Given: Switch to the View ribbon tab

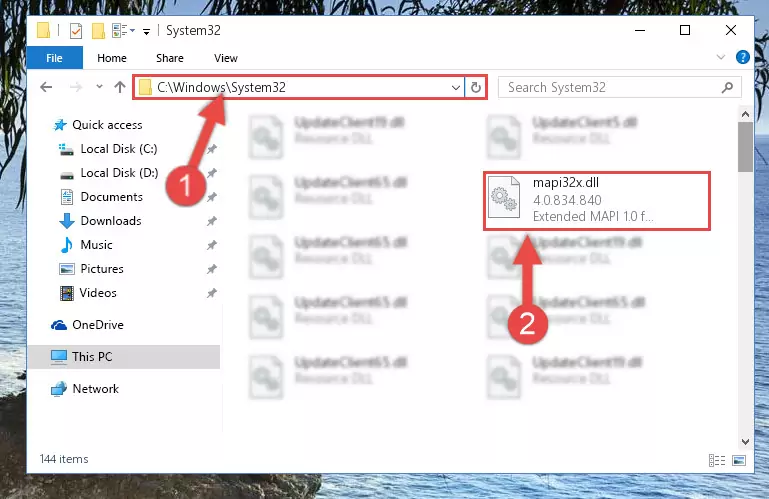Looking at the screenshot, I should coord(226,58).
